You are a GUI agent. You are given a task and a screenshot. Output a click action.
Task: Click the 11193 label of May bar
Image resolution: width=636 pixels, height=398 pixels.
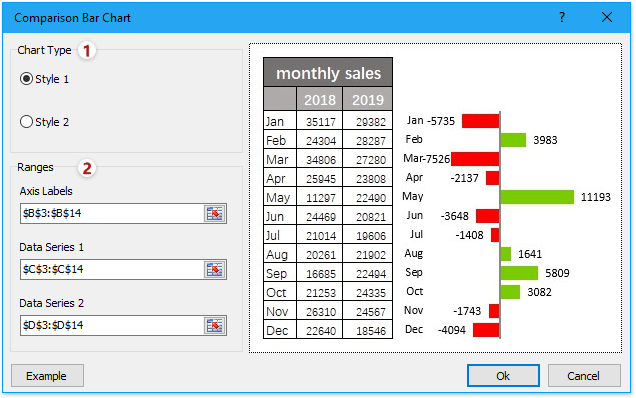pyautogui.click(x=595, y=197)
